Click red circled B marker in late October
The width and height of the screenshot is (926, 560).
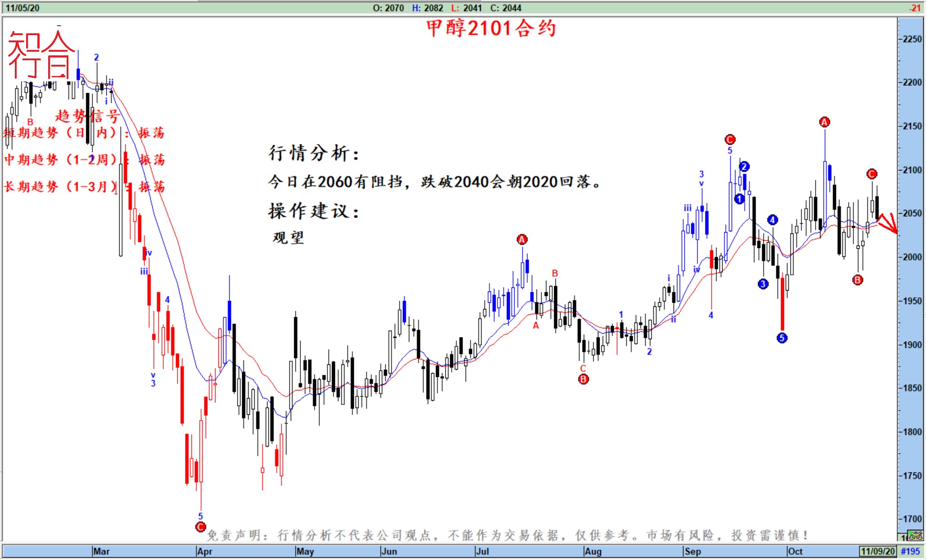858,280
